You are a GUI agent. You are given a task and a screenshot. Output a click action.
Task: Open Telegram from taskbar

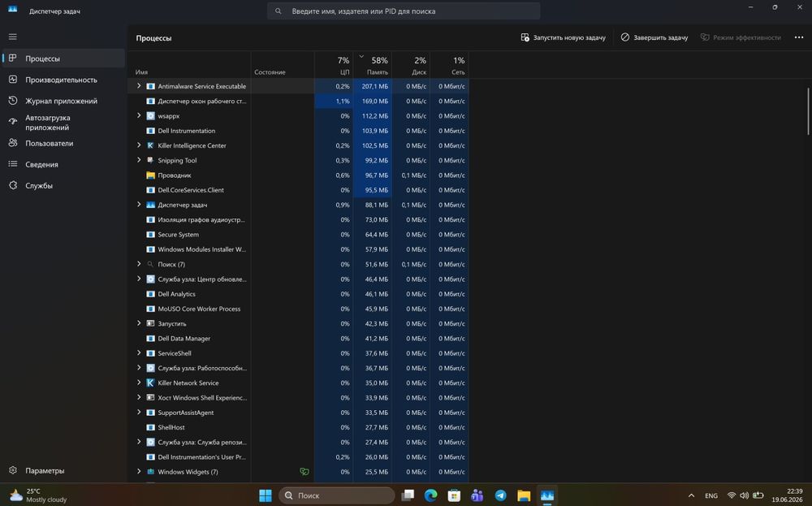click(x=500, y=495)
